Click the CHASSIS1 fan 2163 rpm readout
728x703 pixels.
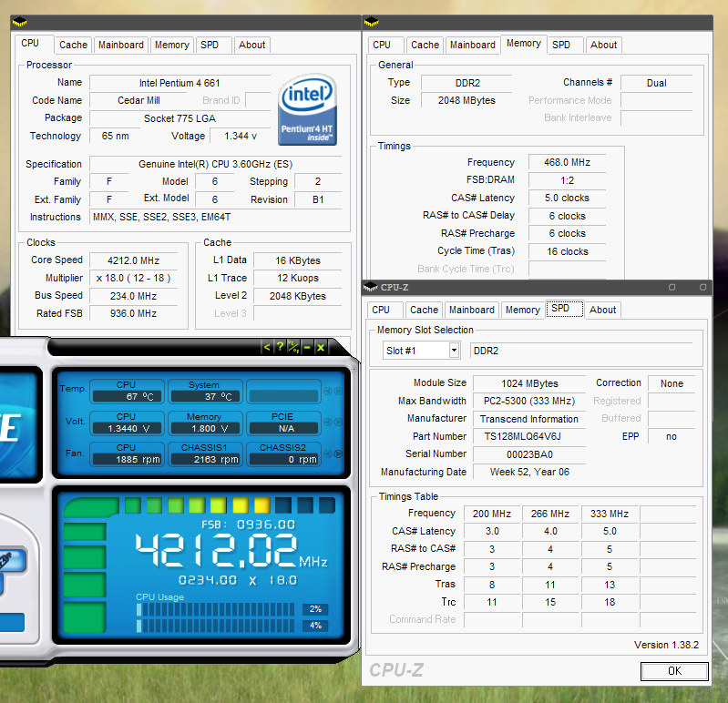206,459
